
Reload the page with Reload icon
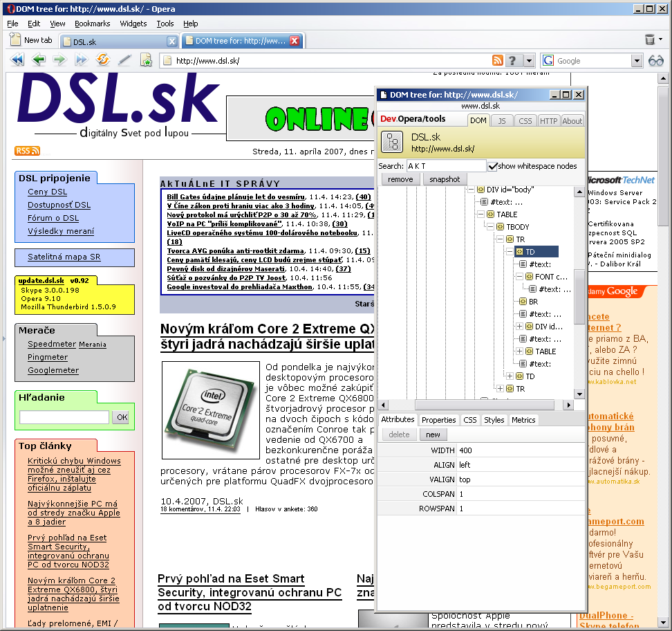pos(103,60)
